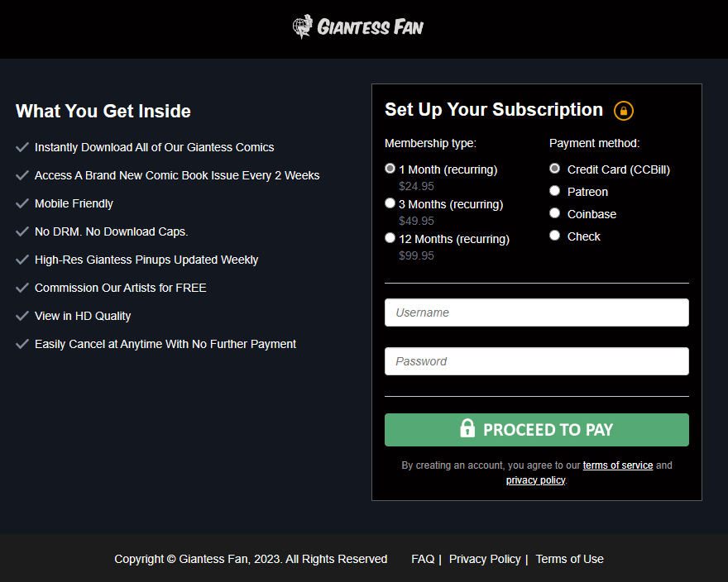Screen dimensions: 728x582
Task: Open the terms of service link
Action: [x=617, y=465]
